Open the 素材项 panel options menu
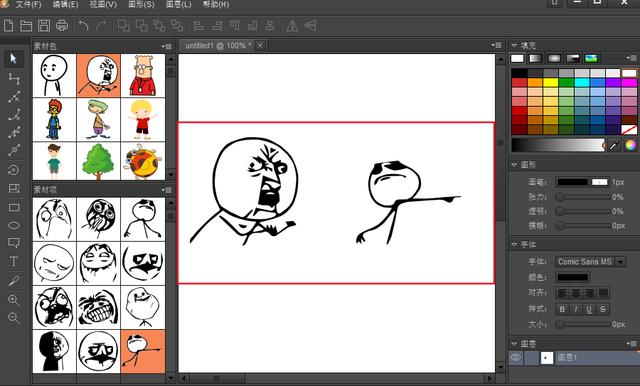The image size is (640, 386). point(167,190)
